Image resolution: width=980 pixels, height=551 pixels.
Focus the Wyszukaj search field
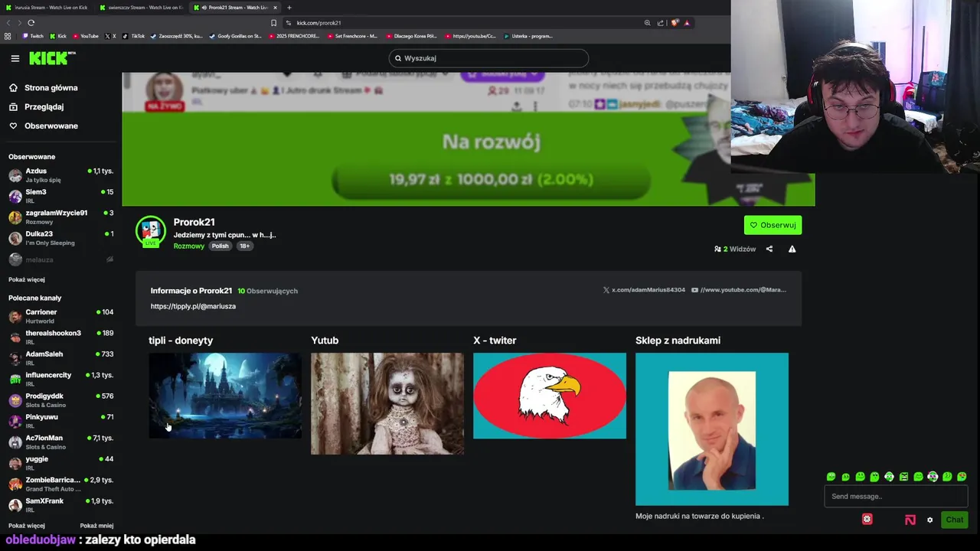(x=488, y=58)
